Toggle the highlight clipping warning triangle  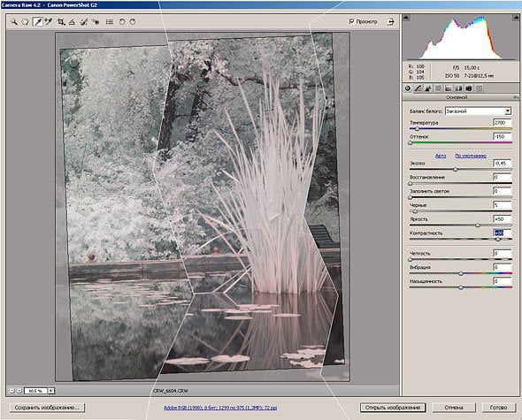click(x=515, y=18)
